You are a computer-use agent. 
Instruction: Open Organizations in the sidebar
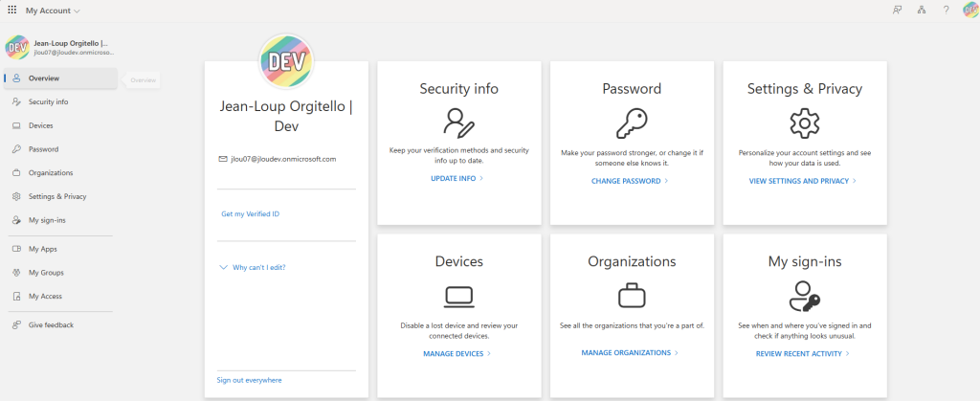(x=60, y=173)
